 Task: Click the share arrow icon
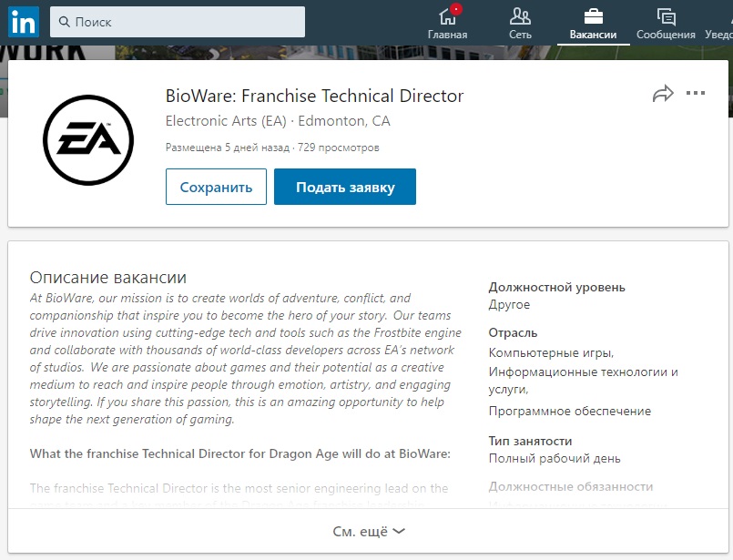663,94
